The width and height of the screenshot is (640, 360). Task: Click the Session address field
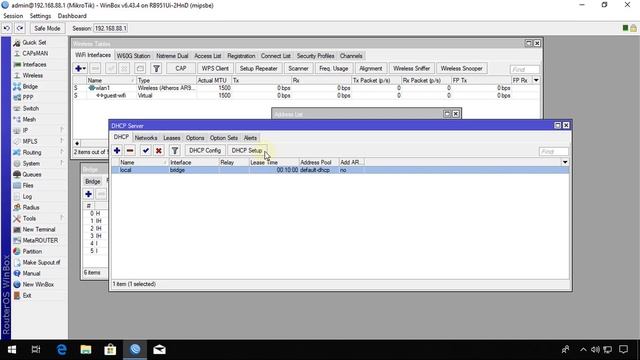point(111,28)
